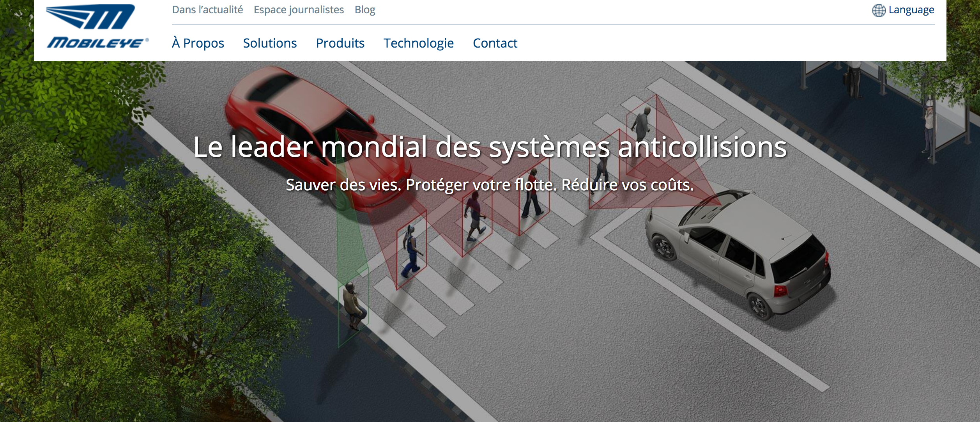Open the Solutions menu

(x=270, y=43)
